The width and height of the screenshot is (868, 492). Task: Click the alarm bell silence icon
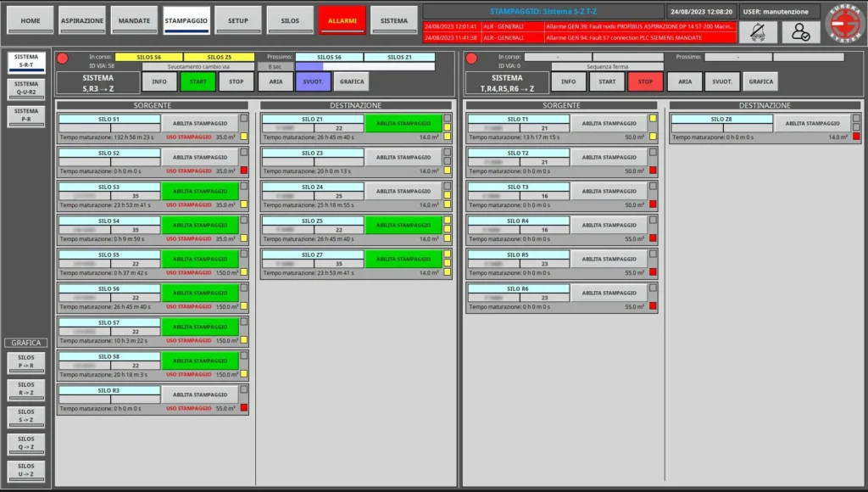758,32
